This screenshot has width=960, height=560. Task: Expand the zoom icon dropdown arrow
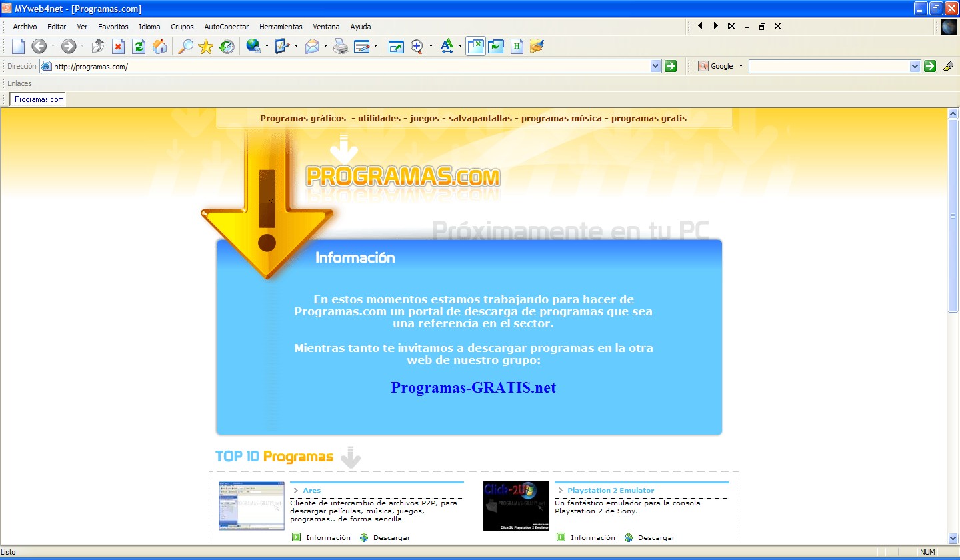coord(431,47)
